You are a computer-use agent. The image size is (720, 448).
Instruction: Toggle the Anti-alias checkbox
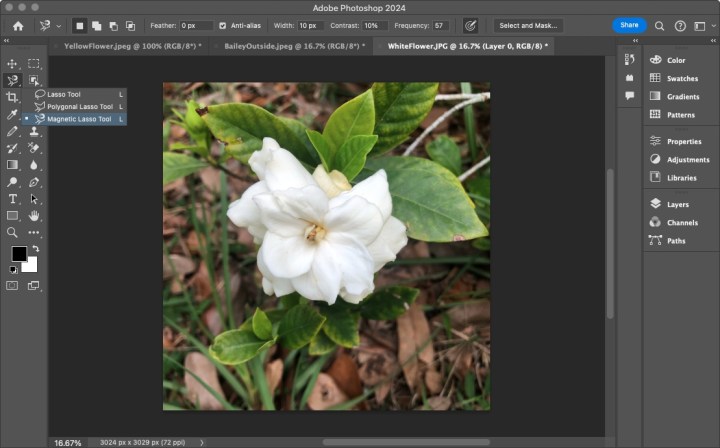click(x=222, y=25)
